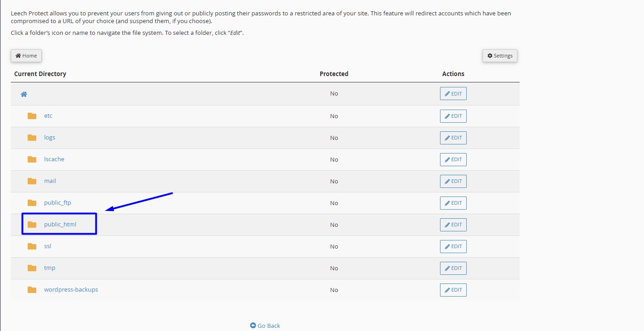Open the mail folder icon

coord(32,181)
